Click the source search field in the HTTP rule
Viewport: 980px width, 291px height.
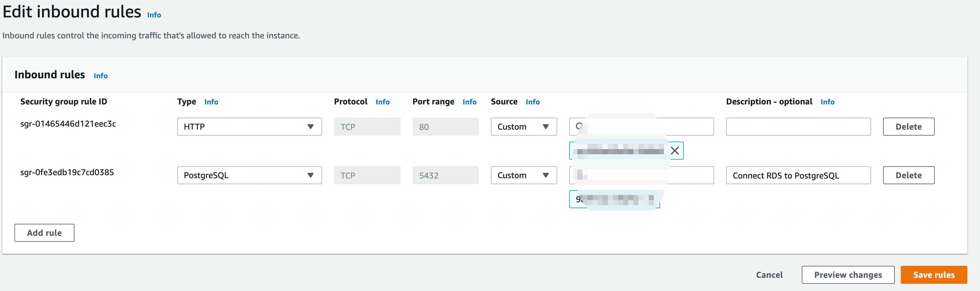click(x=641, y=127)
